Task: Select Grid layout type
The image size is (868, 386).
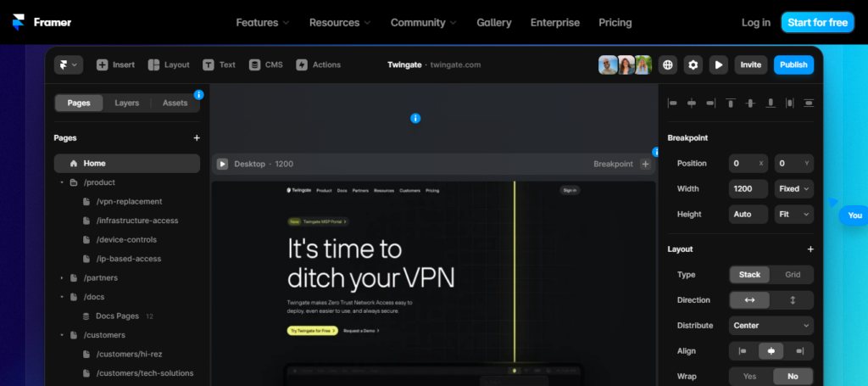Action: tap(793, 275)
